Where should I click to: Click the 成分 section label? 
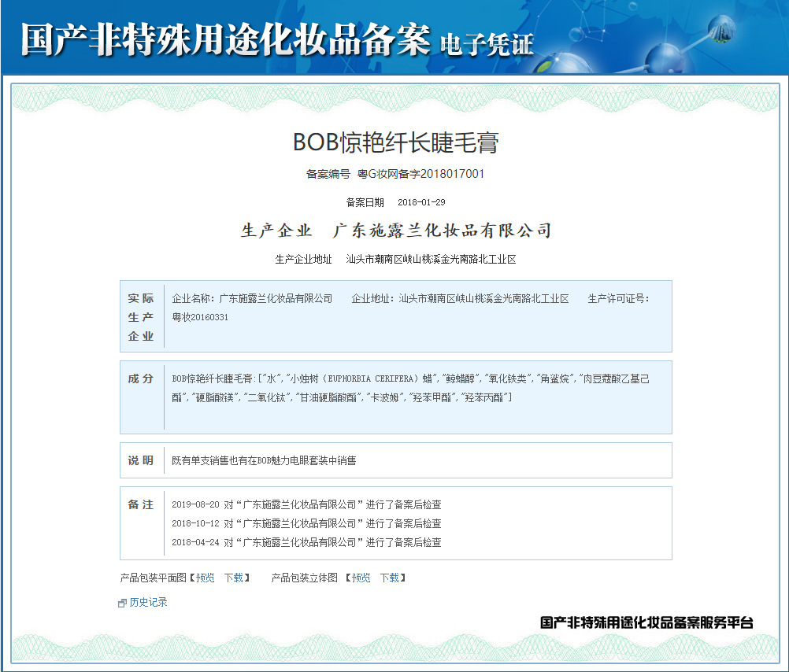(141, 378)
